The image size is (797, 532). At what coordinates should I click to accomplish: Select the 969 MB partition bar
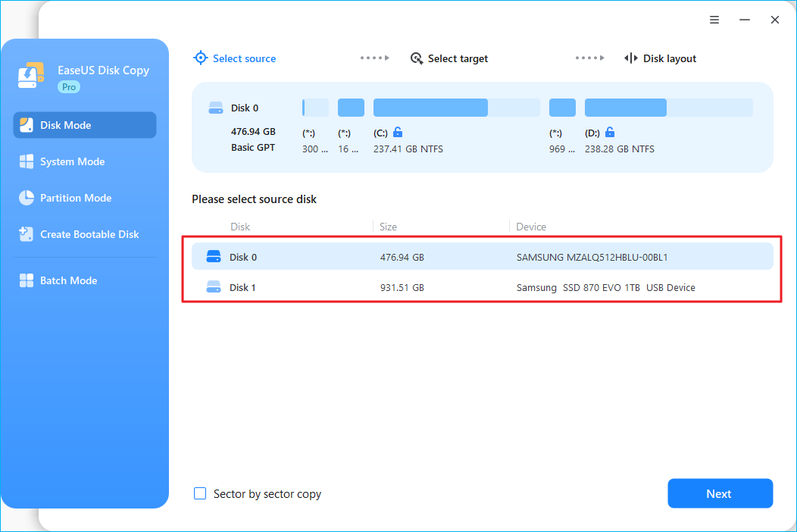(562, 108)
